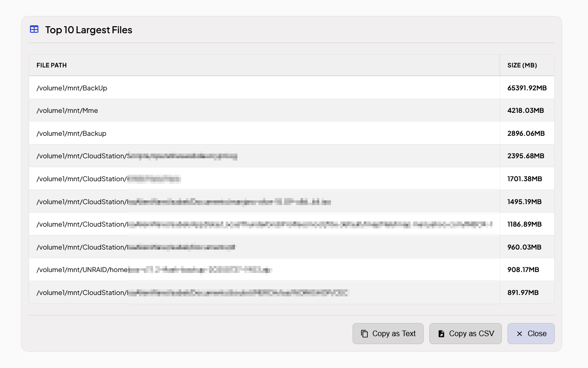Click the SIZE (MB) column header
Viewport: 588px width, 368px height.
tap(522, 65)
